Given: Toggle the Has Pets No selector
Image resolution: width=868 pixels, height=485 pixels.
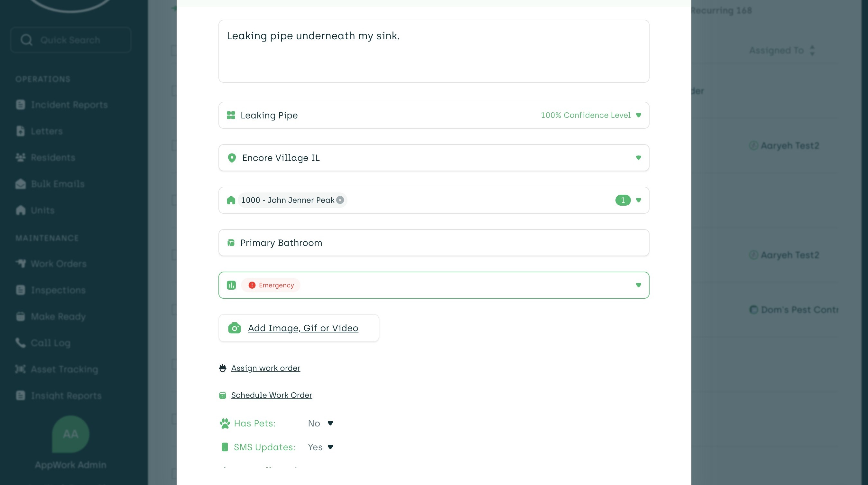Looking at the screenshot, I should [320, 423].
